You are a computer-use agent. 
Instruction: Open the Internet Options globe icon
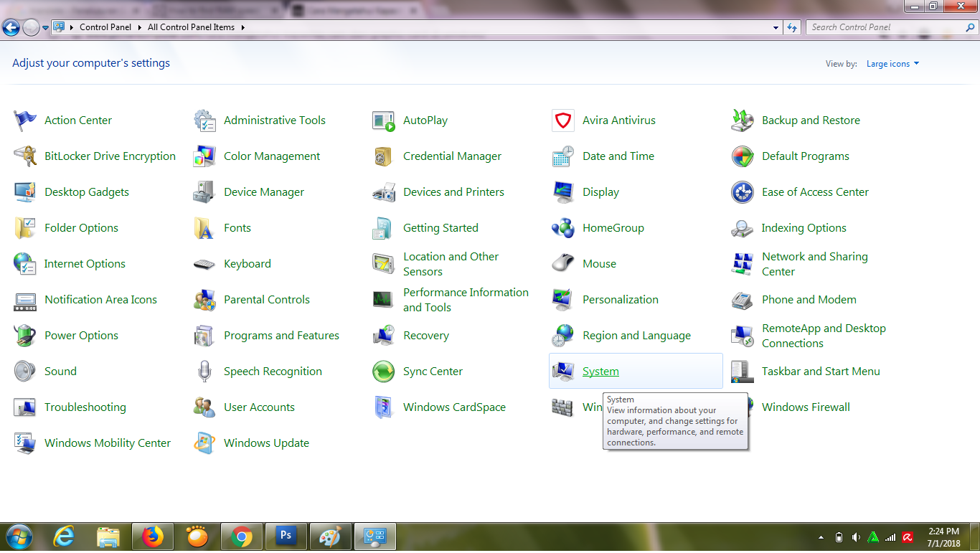pos(25,264)
